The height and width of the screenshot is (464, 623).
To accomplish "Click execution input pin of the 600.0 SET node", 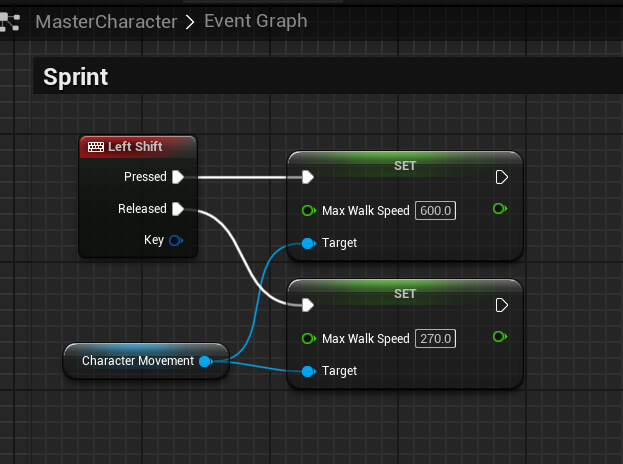I will click(308, 177).
